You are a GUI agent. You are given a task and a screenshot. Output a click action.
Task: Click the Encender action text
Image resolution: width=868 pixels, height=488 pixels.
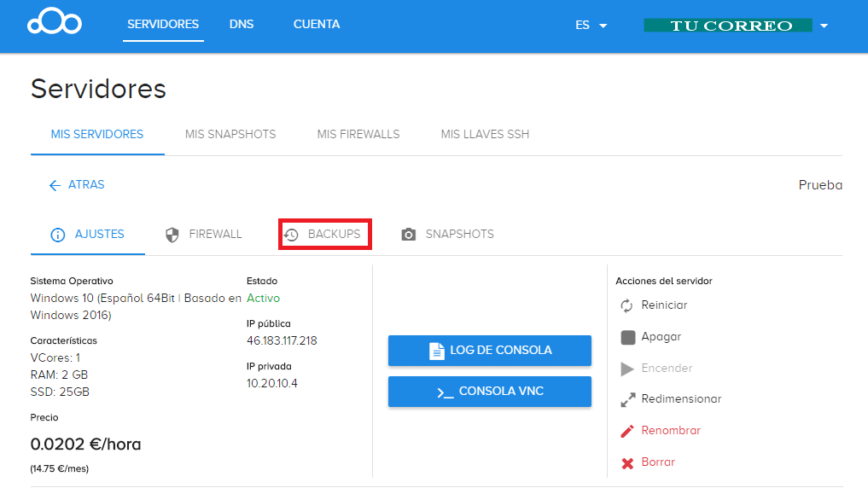[667, 368]
